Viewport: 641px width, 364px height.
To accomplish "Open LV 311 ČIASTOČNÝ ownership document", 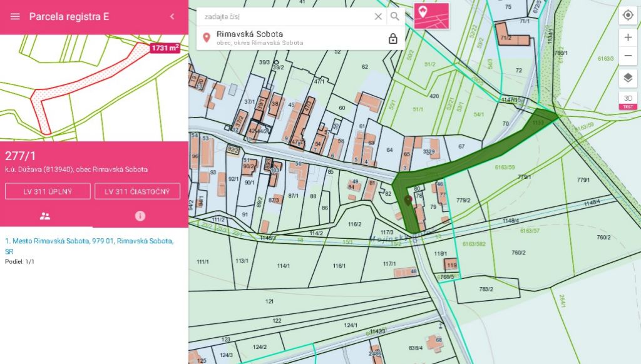I will click(138, 191).
